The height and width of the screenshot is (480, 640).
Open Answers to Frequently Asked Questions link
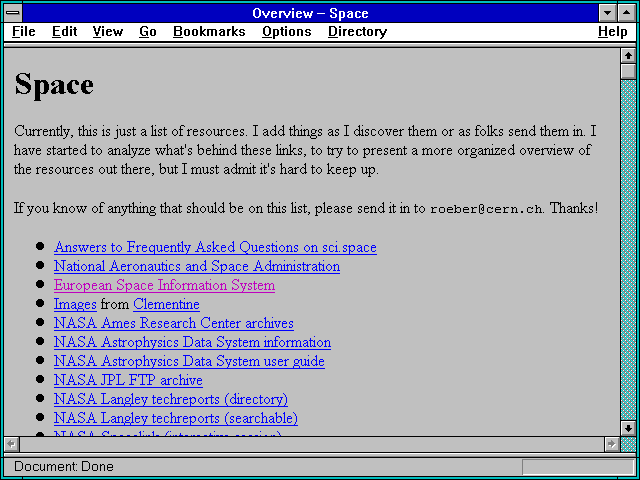click(215, 247)
